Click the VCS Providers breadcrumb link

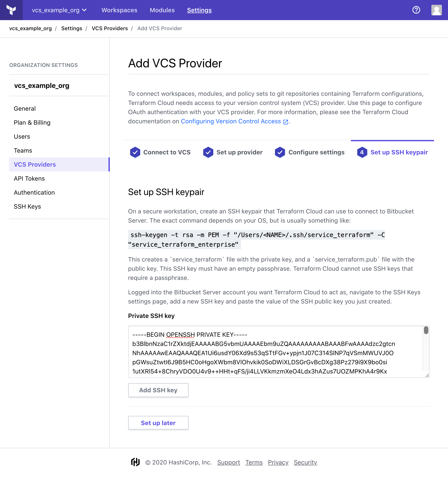tap(109, 28)
